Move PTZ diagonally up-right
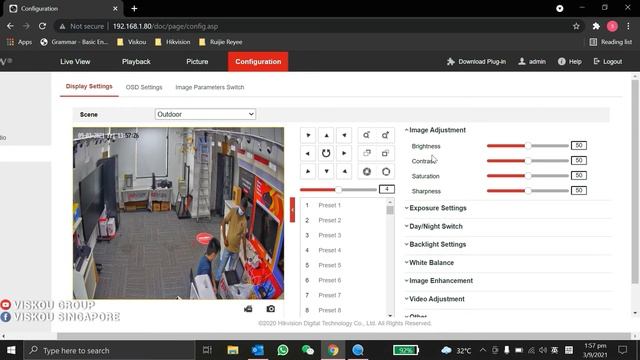 [x=344, y=136]
